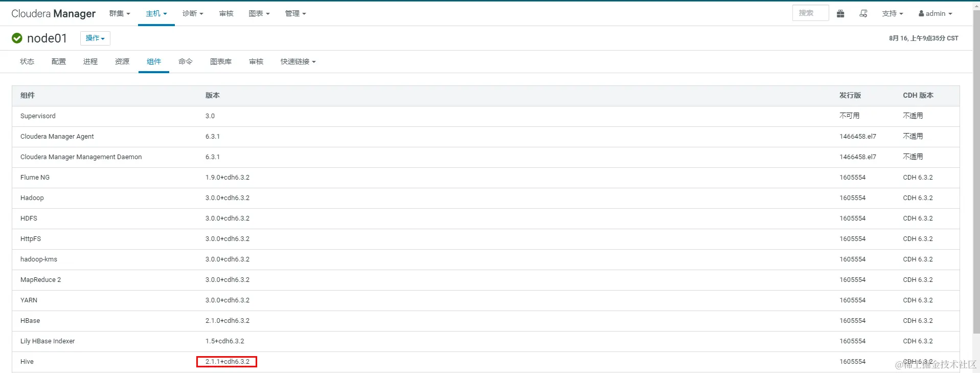The image size is (980, 373).
Task: Select Cloudera Manager Management Daemon cell
Action: pos(81,157)
